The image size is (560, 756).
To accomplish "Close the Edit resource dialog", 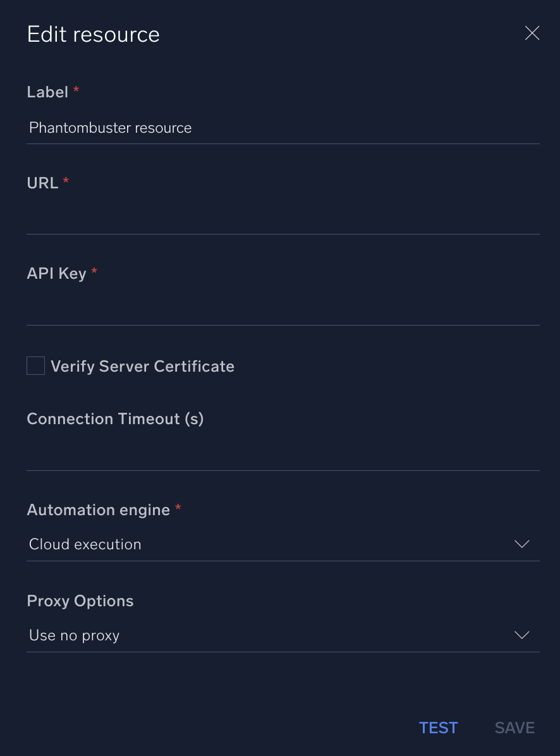I will coord(532,33).
